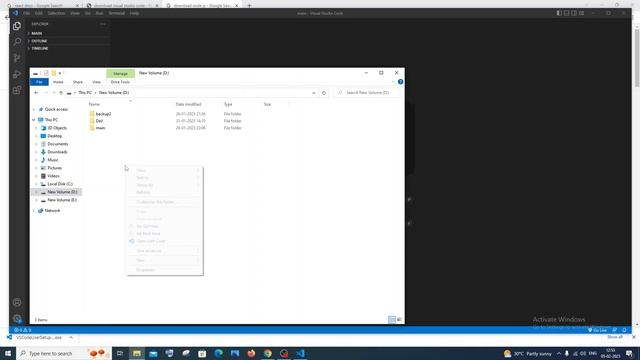
Task: Sort files by Type column header
Action: (x=228, y=104)
